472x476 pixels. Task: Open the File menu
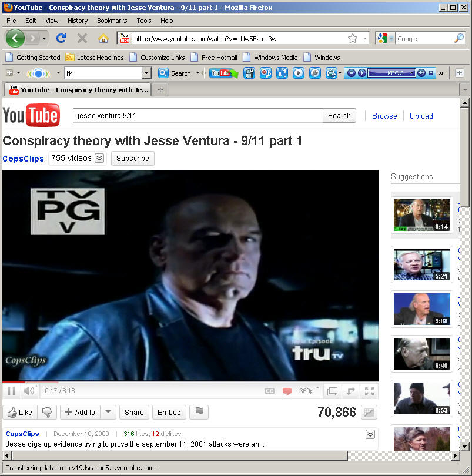coord(11,21)
